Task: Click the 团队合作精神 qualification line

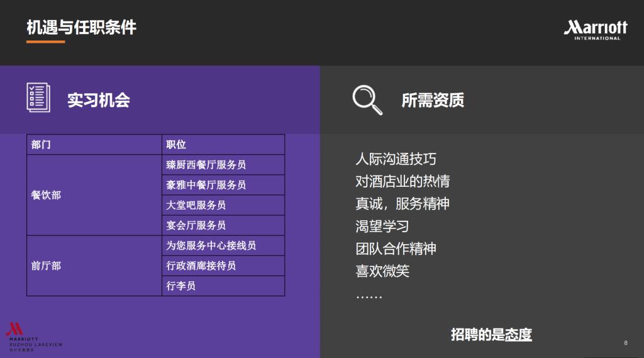Action: tap(396, 249)
